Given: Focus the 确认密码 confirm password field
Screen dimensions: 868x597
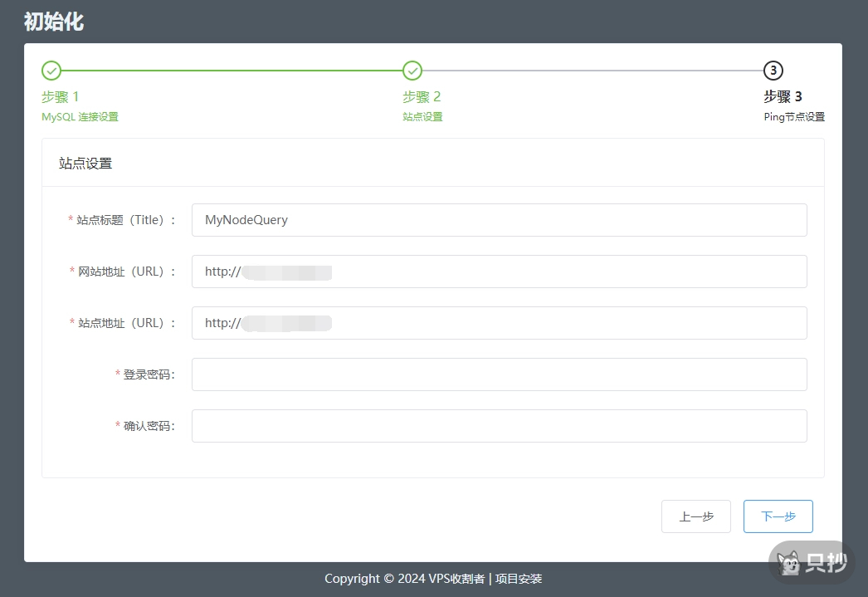Looking at the screenshot, I should click(499, 426).
